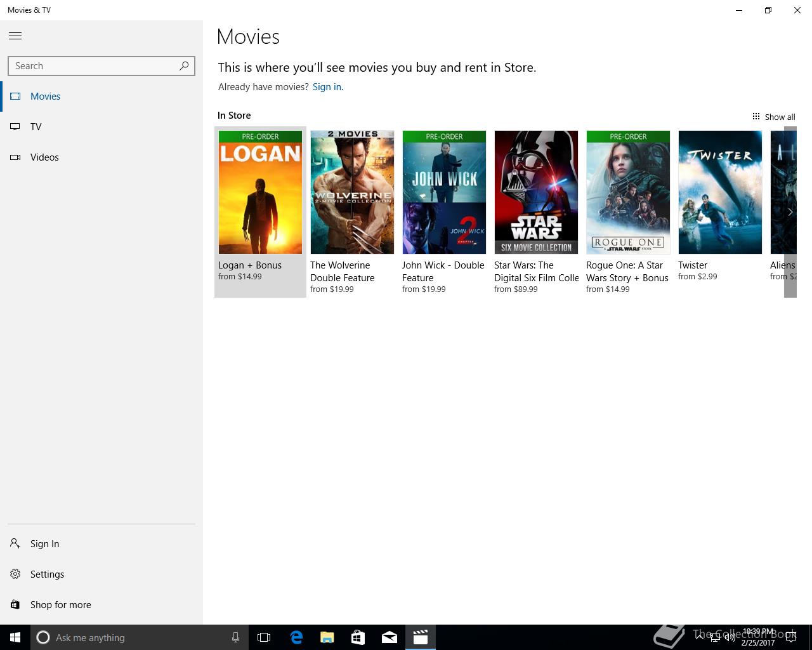Click the 'Logan + Bonus' title text
Image resolution: width=812 pixels, height=650 pixels.
tap(250, 265)
